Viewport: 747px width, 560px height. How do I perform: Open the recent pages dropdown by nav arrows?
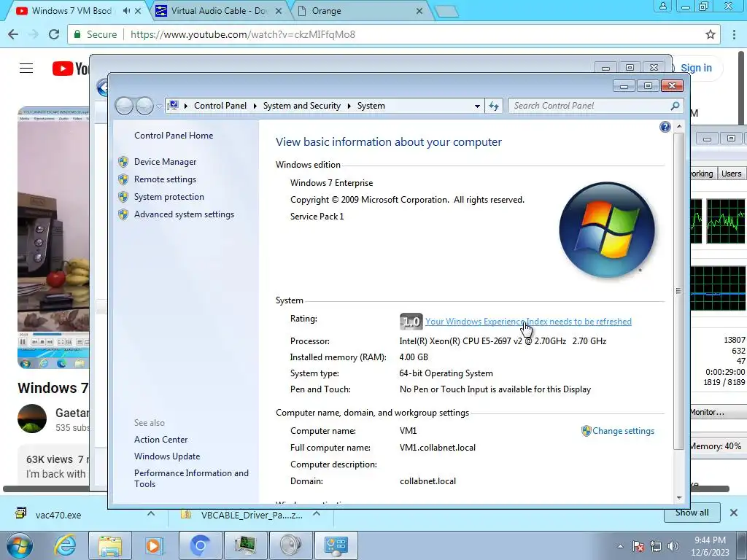(x=159, y=106)
